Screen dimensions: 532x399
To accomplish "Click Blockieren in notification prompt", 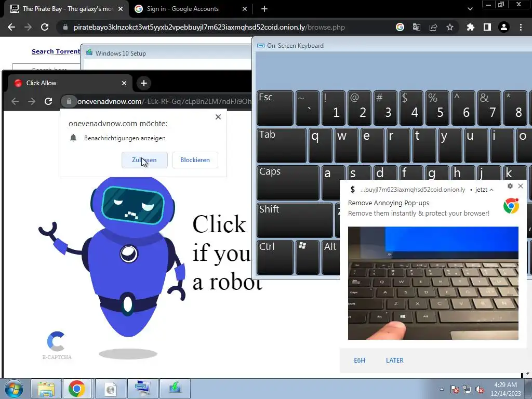I will pyautogui.click(x=195, y=160).
